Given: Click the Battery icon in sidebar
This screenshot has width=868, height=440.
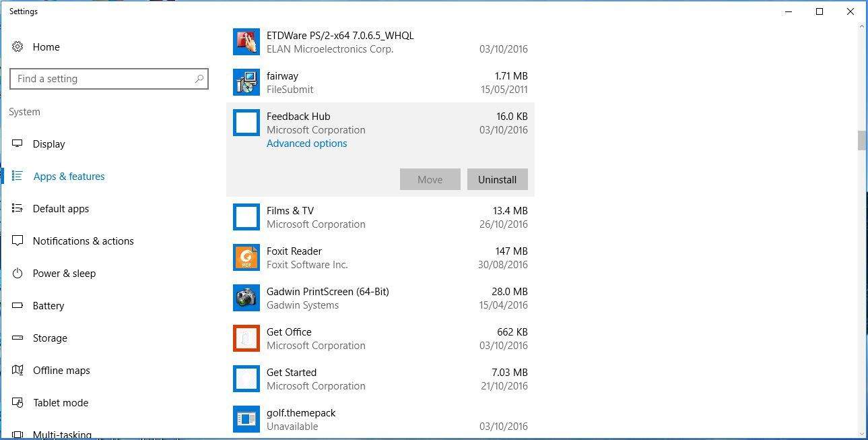Looking at the screenshot, I should click(x=18, y=305).
